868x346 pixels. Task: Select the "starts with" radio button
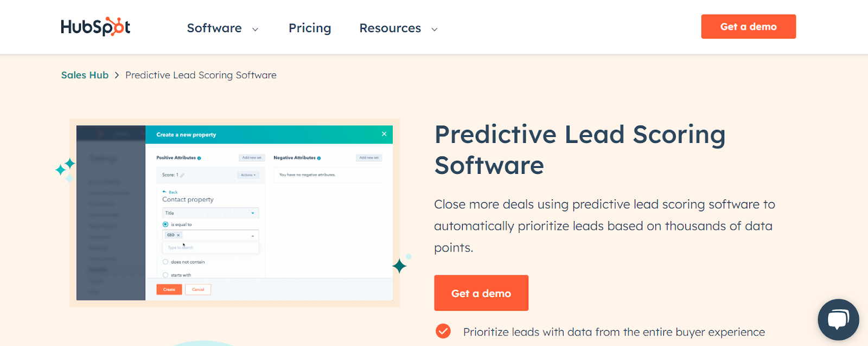coord(165,275)
